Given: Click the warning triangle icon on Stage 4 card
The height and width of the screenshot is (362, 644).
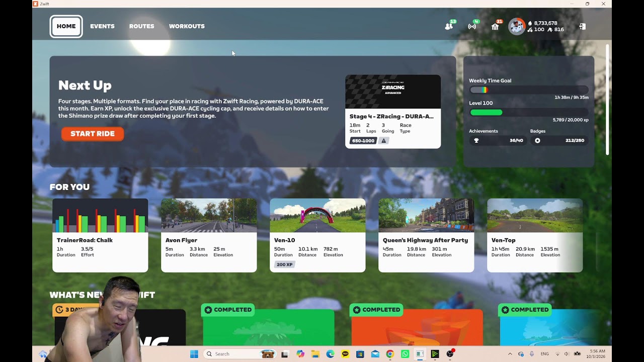Looking at the screenshot, I should [384, 141].
